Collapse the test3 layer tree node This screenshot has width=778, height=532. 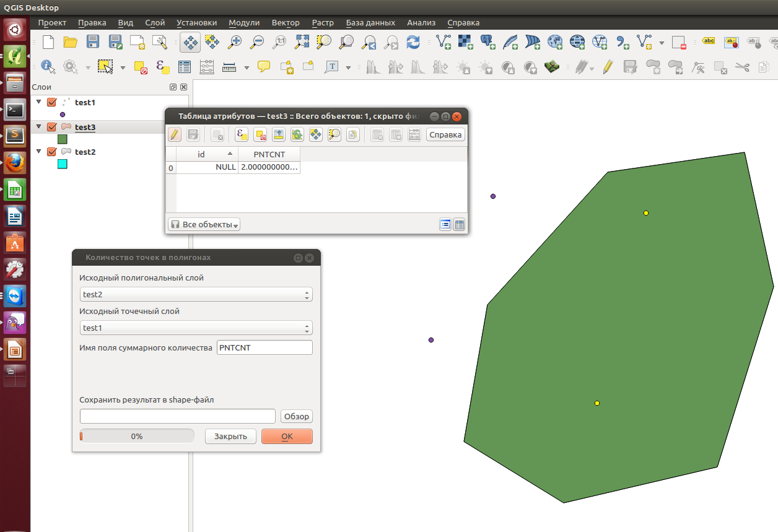click(39, 127)
